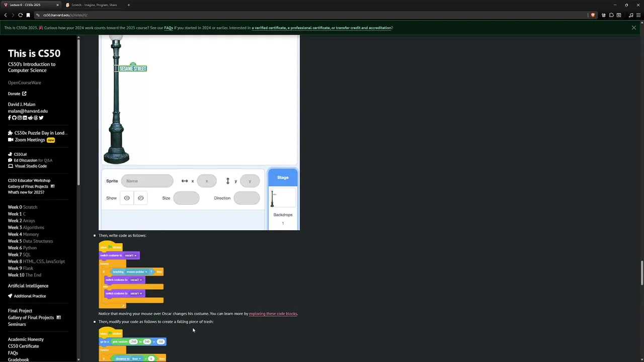Screen dimensions: 644x362
Task: Click the Brave Shields lion icon
Action: (x=593, y=15)
